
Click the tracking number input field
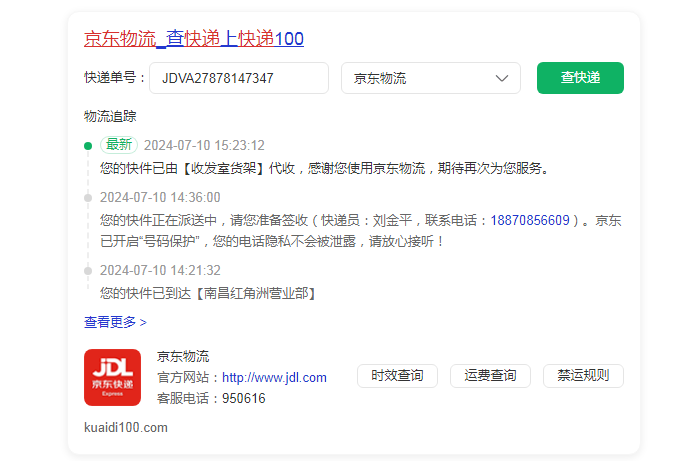(239, 78)
